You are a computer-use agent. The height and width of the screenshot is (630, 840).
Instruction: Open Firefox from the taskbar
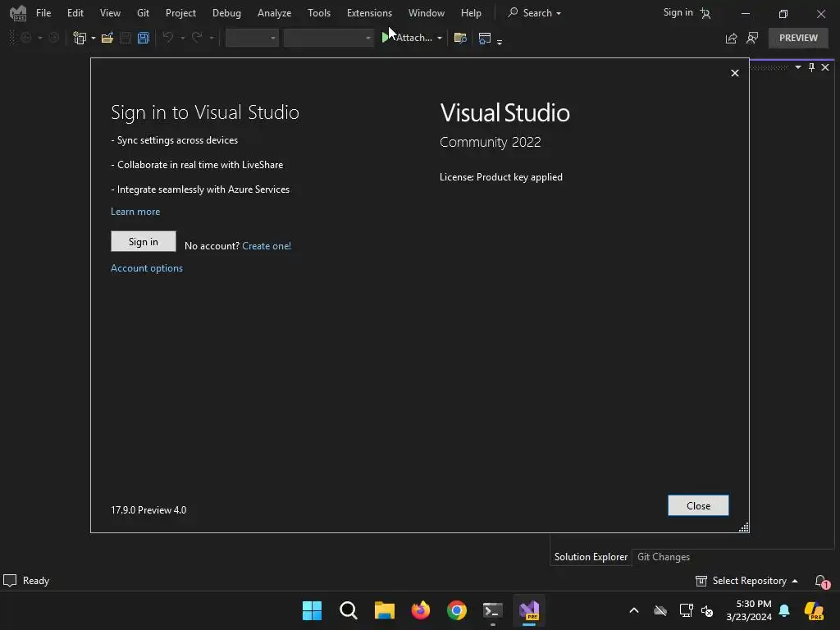tap(421, 610)
